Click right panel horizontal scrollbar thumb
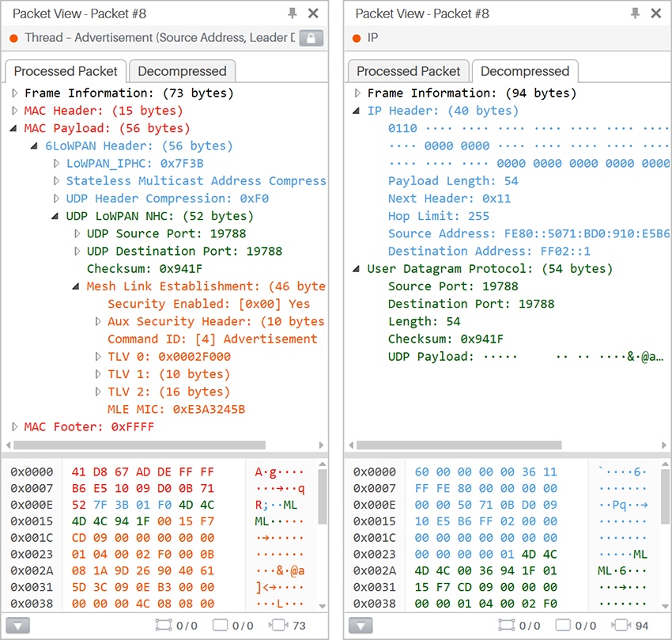This screenshot has width=672, height=640. coord(459,445)
